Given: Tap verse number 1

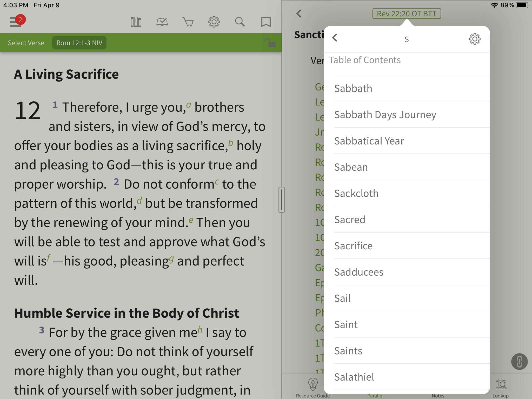Looking at the screenshot, I should (x=55, y=105).
